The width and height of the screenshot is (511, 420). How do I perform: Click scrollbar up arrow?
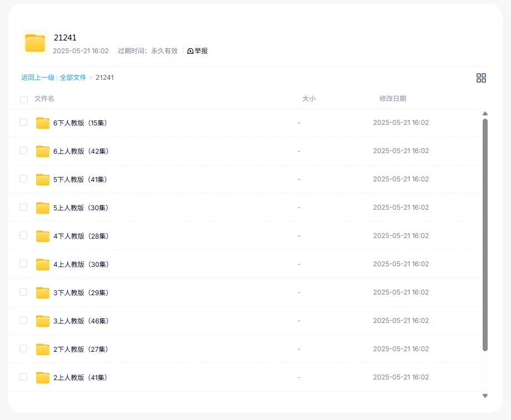(x=485, y=114)
